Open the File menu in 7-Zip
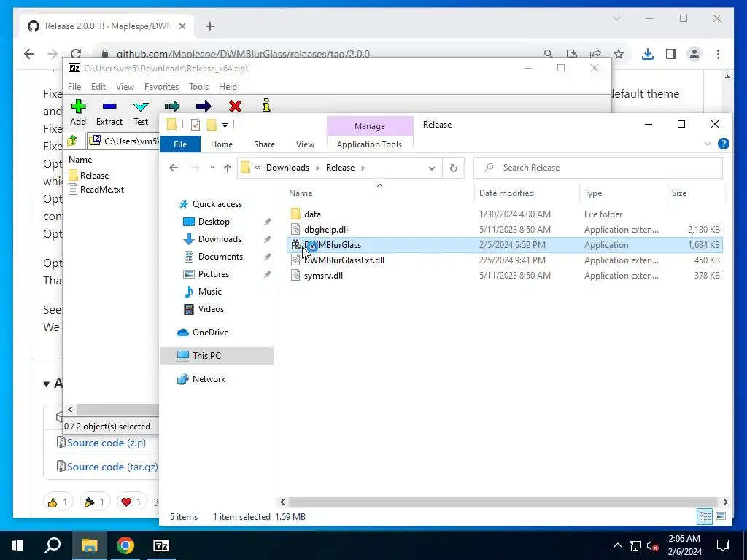The image size is (747, 560). click(74, 87)
